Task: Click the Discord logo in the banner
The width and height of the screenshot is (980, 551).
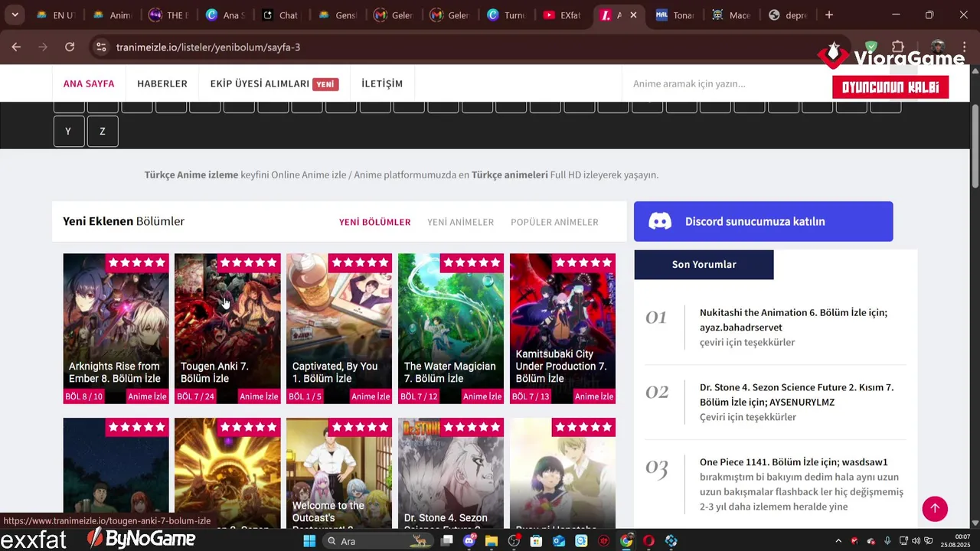Action: (660, 221)
